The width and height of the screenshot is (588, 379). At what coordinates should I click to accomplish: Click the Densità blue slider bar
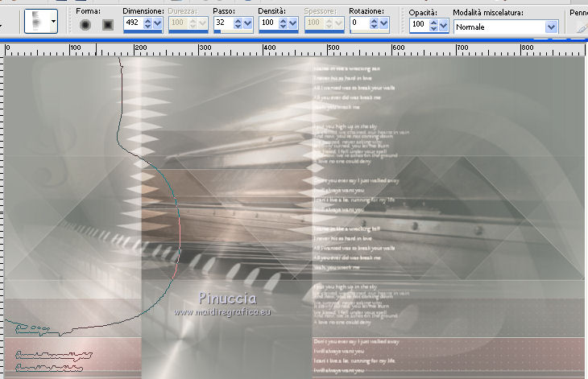tap(278, 32)
